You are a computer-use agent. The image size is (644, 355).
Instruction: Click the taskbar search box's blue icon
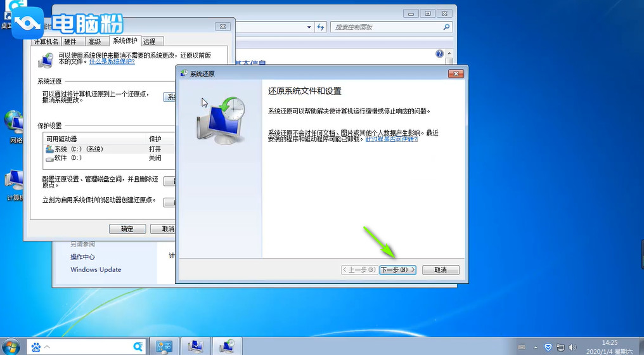click(138, 347)
